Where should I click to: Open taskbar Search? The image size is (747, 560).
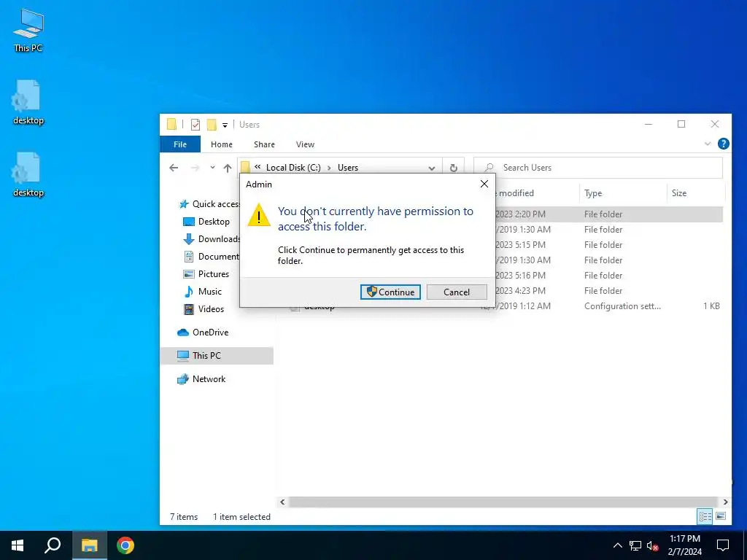point(53,545)
